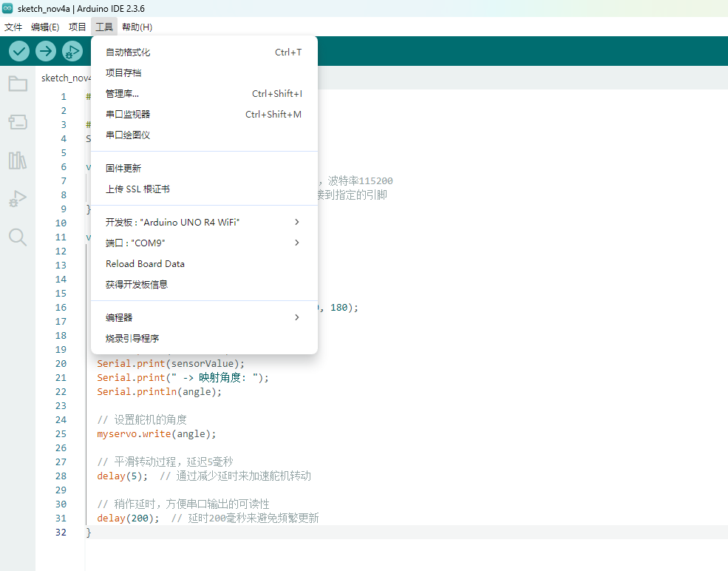Click the closing brace on line 32
Image resolution: width=728 pixels, height=571 pixels.
89,533
